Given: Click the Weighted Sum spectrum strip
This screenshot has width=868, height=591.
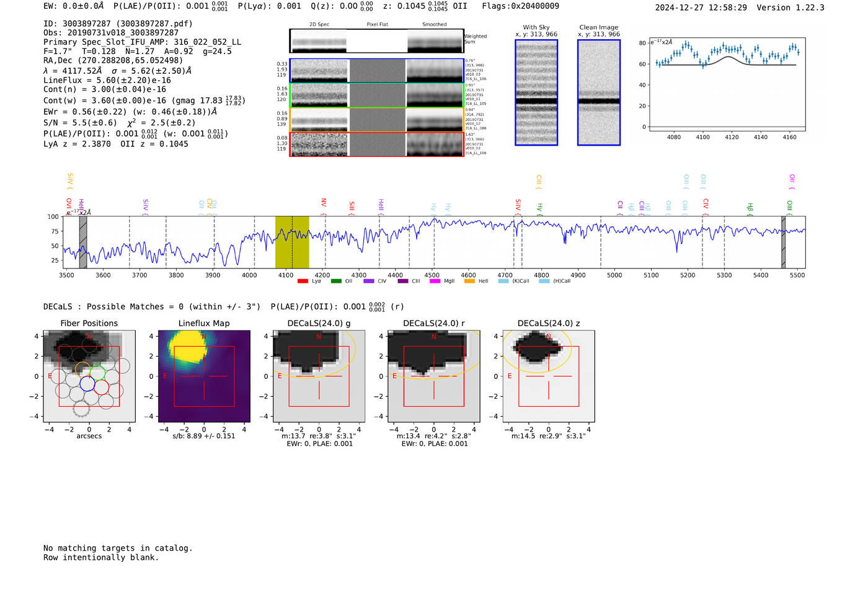Looking at the screenshot, I should pyautogui.click(x=377, y=41).
